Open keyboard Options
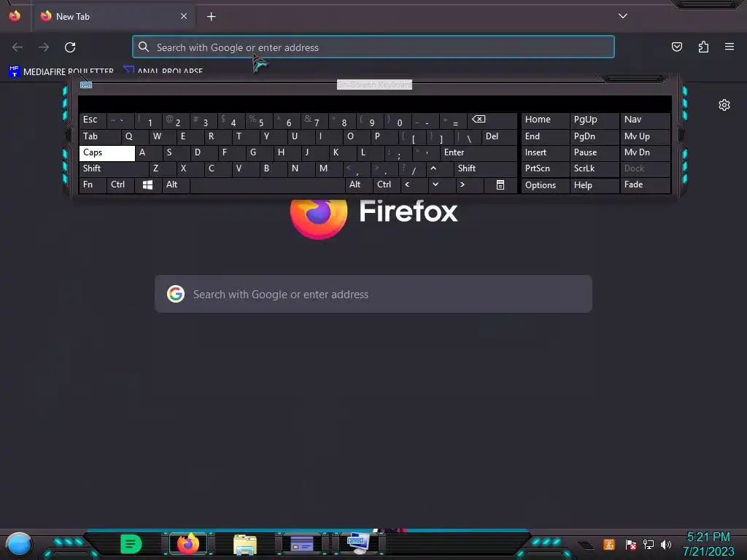The height and width of the screenshot is (560, 747). coord(545,185)
